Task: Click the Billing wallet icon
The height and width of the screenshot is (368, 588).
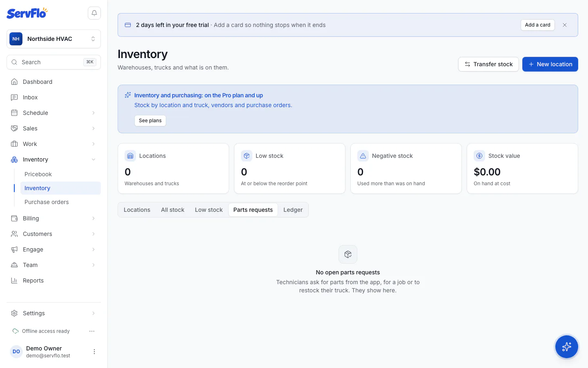Action: click(14, 218)
